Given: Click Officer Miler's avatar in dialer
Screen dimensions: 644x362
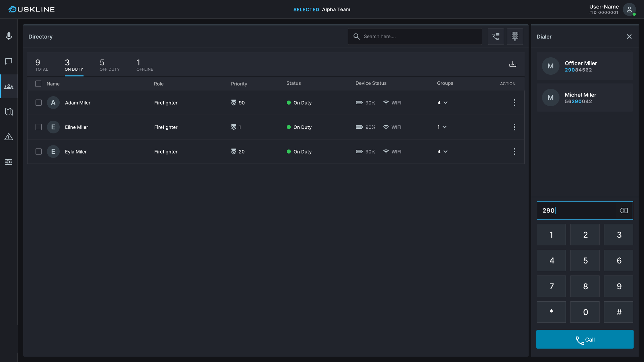Looking at the screenshot, I should pos(550,66).
